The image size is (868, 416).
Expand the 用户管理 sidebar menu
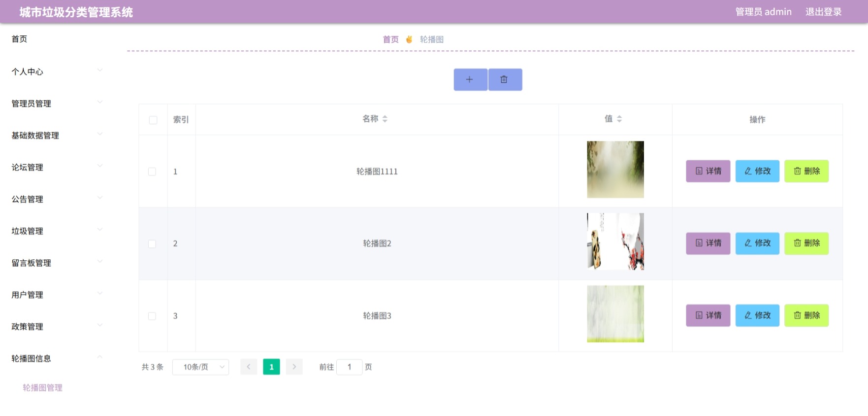(57, 295)
